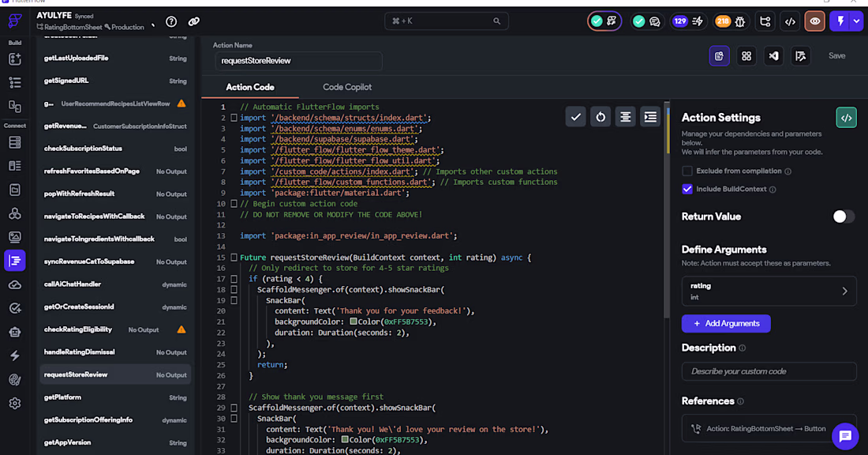Click the checkmark icon in code editor toolbar
The height and width of the screenshot is (455, 868).
click(576, 117)
